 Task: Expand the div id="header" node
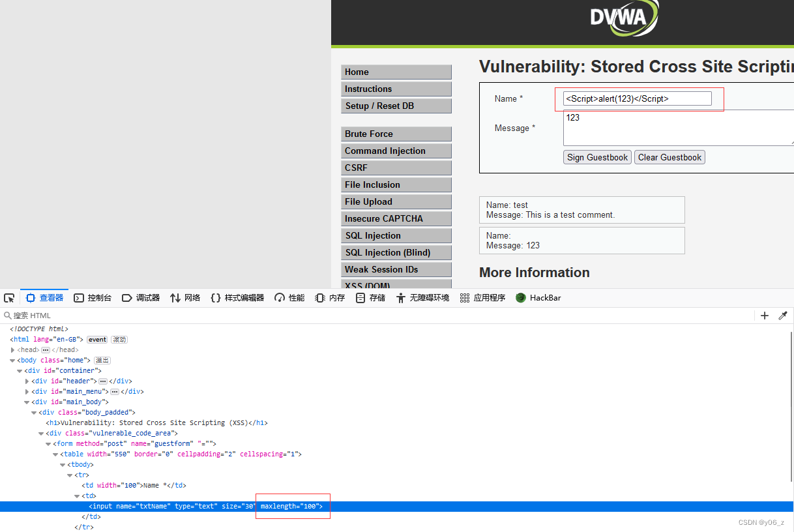pyautogui.click(x=27, y=381)
